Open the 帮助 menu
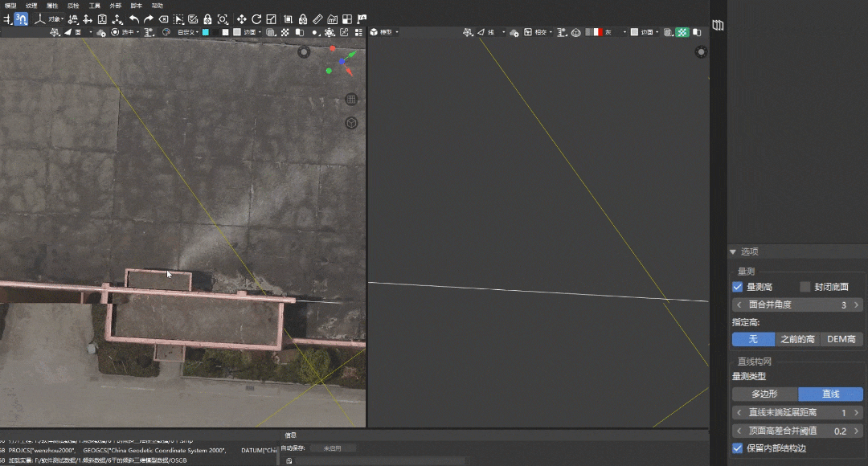This screenshot has width=868, height=466. pos(158,6)
